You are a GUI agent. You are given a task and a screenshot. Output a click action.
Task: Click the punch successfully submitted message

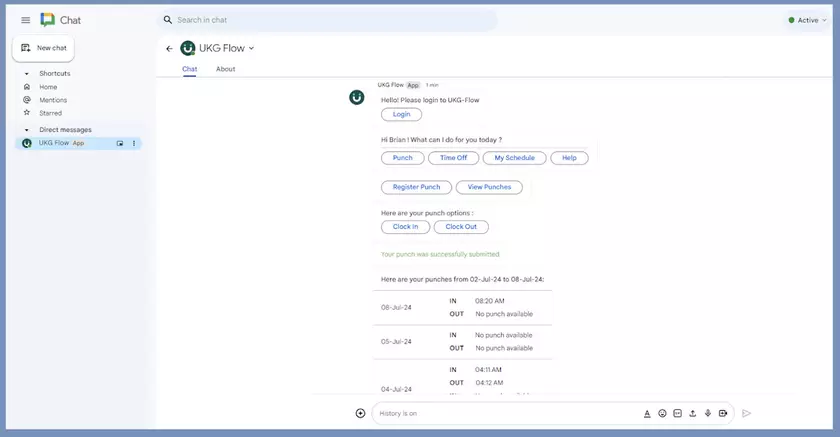click(x=440, y=254)
